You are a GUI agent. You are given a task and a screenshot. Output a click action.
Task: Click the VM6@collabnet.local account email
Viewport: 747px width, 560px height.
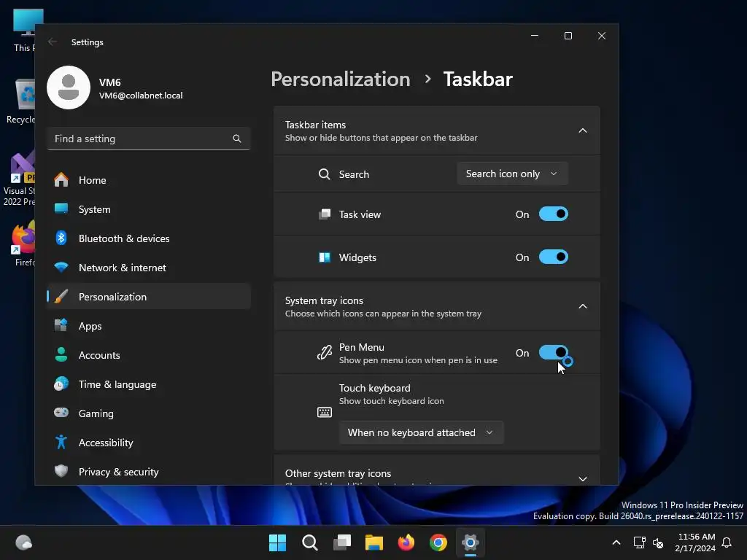(141, 96)
